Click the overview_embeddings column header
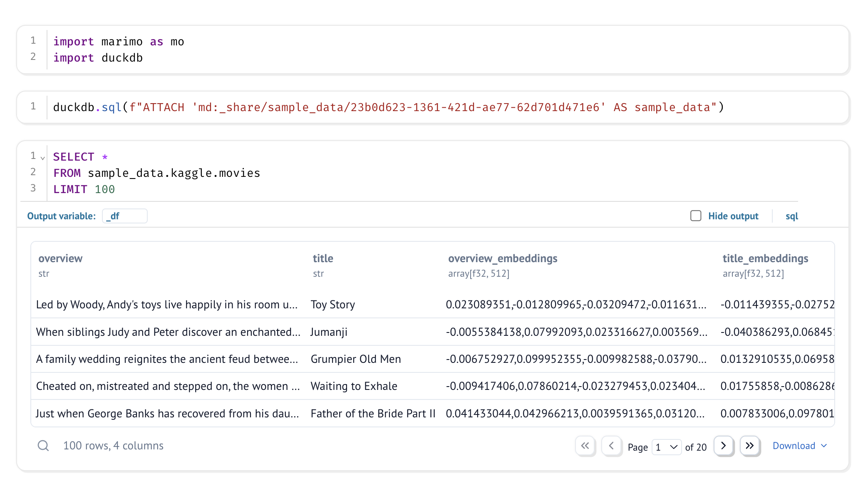 [502, 258]
